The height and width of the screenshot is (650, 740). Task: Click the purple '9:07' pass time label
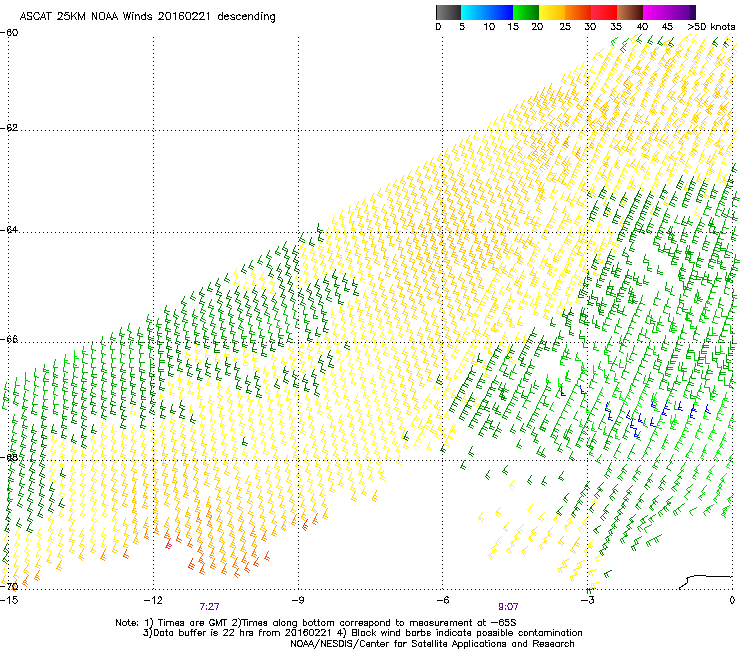[508, 607]
